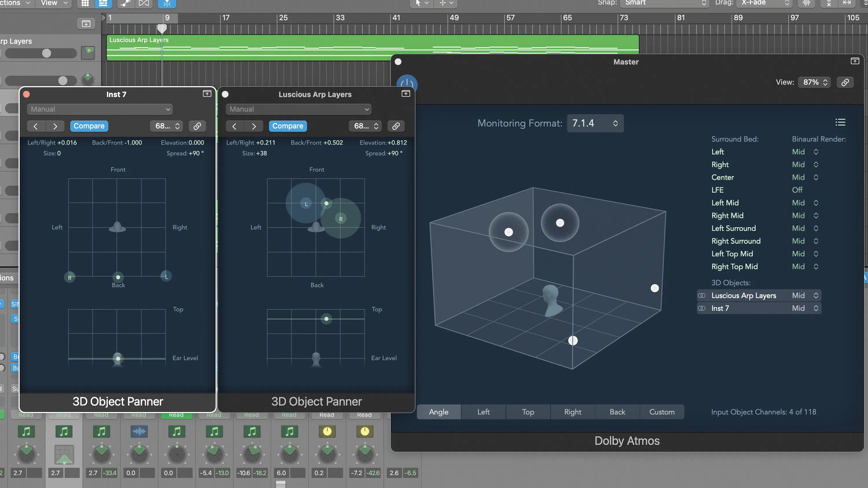Switch to the Top view tab
The image size is (868, 488).
click(528, 412)
